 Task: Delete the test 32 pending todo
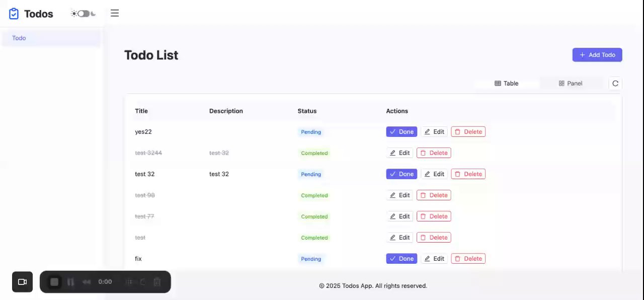[468, 174]
